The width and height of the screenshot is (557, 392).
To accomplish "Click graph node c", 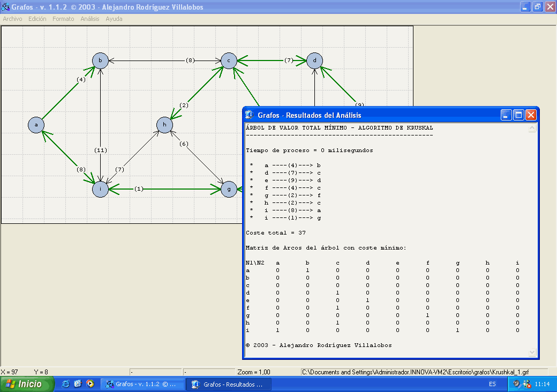I will point(229,61).
